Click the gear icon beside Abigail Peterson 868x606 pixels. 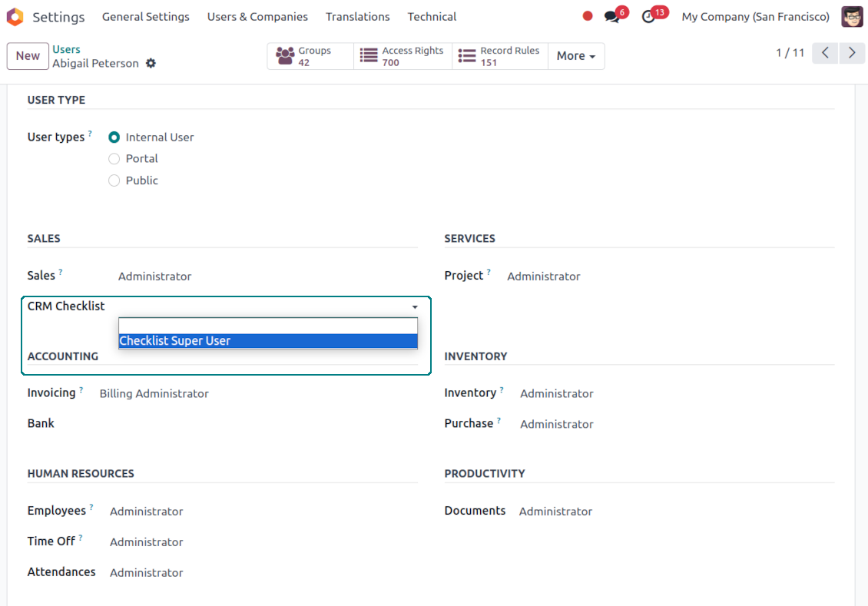pyautogui.click(x=151, y=64)
